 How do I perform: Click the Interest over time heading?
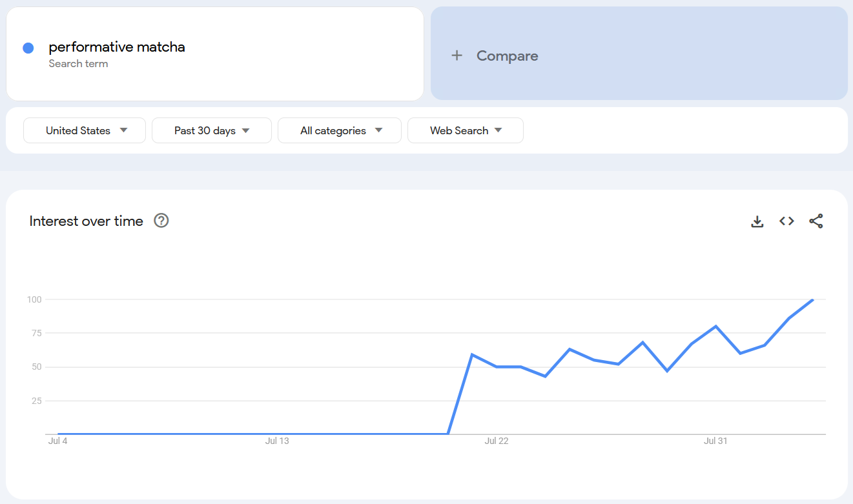coord(85,221)
